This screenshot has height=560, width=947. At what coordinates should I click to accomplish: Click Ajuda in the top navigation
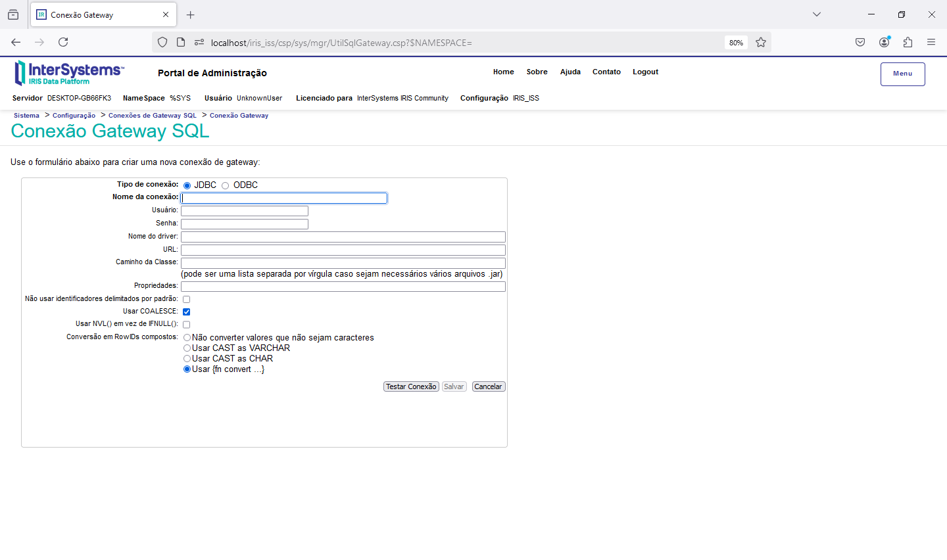[570, 72]
